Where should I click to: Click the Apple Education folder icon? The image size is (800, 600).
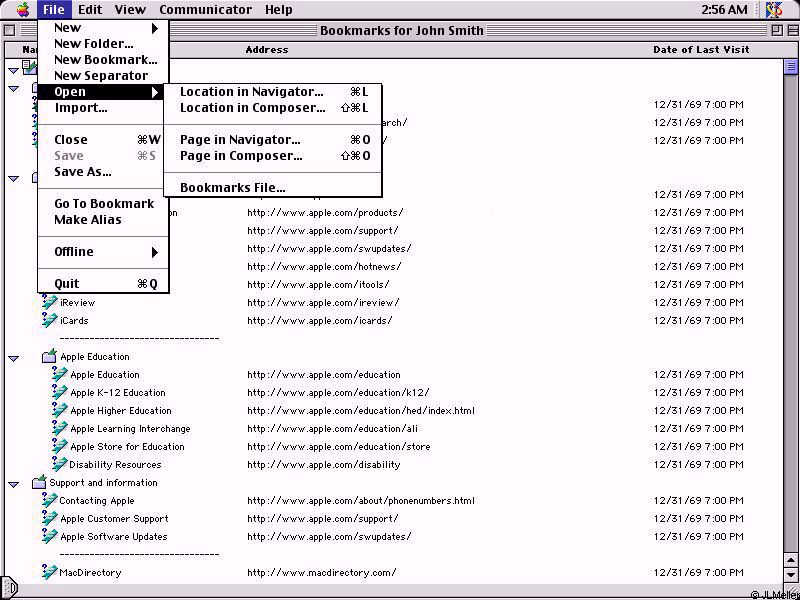49,357
